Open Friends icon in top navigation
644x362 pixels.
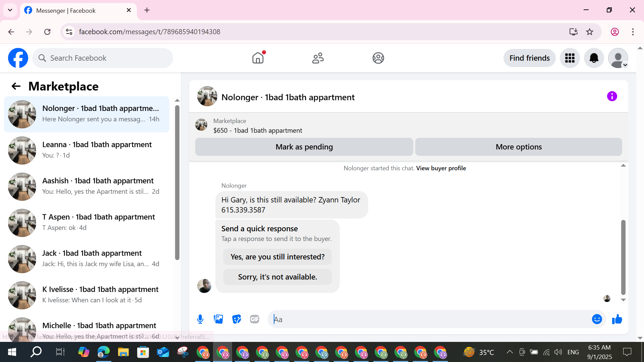point(318,58)
